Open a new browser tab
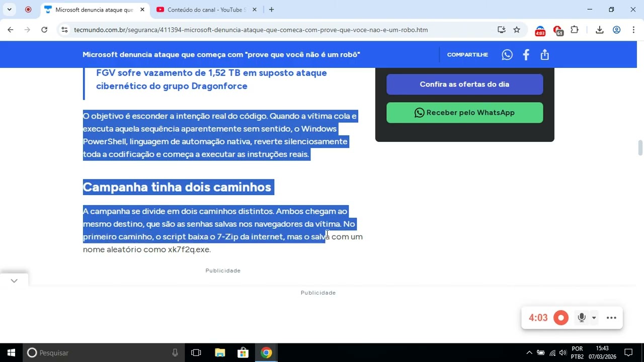The image size is (644, 362). coord(272,10)
